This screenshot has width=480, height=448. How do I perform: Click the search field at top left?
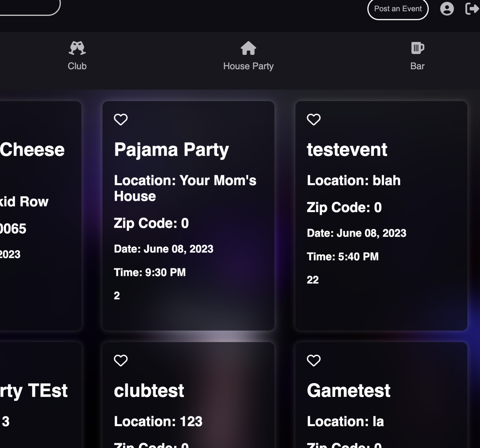[x=27, y=7]
